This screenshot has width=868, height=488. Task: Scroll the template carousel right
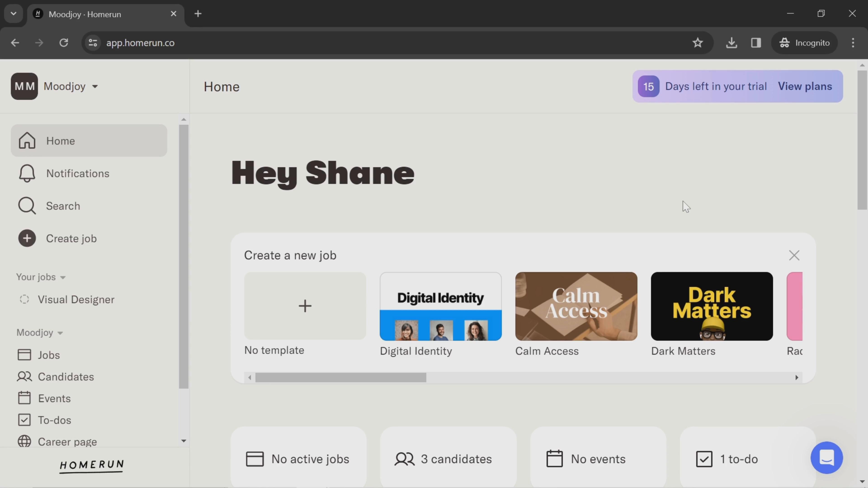(x=797, y=377)
